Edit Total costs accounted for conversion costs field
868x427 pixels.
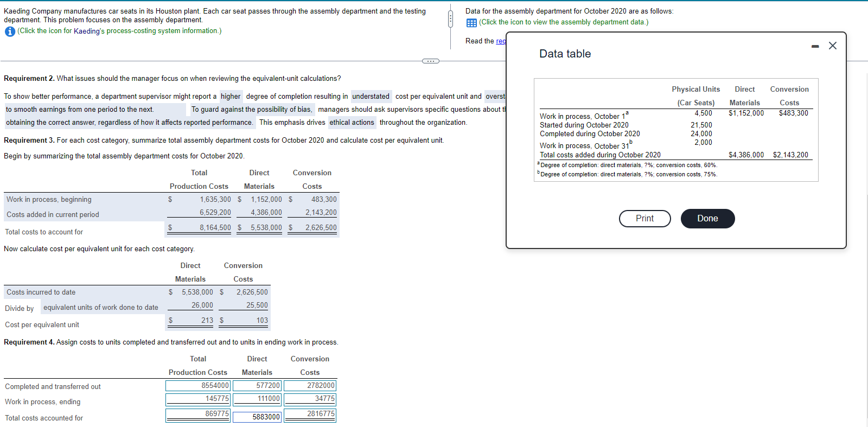[310, 415]
